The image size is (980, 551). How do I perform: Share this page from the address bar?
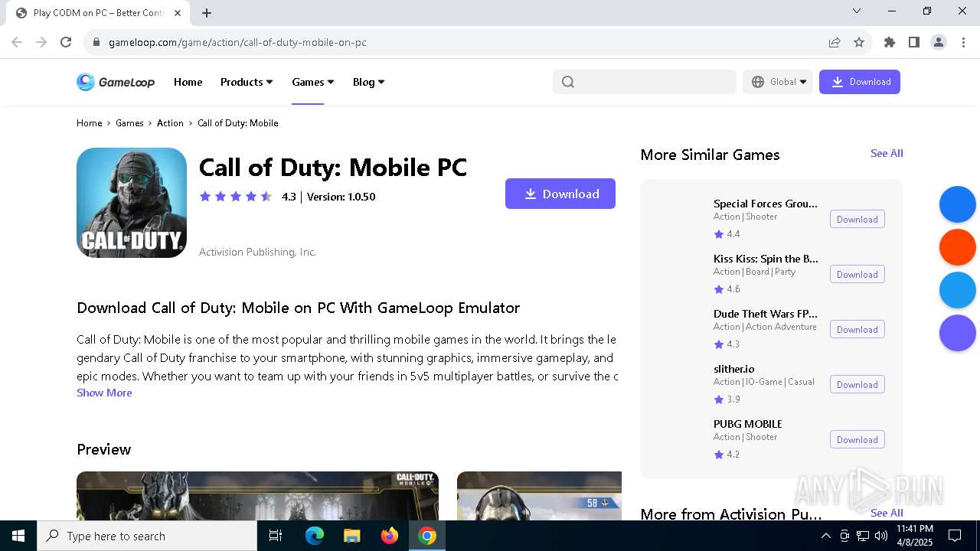pyautogui.click(x=835, y=42)
